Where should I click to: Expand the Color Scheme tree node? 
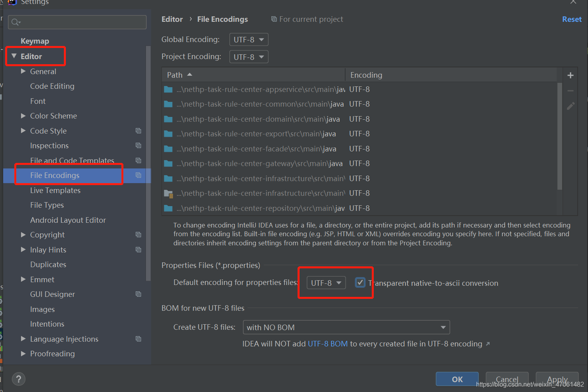click(23, 116)
